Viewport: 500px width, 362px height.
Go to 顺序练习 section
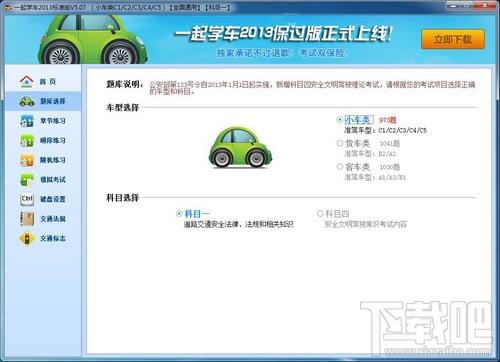coord(43,140)
